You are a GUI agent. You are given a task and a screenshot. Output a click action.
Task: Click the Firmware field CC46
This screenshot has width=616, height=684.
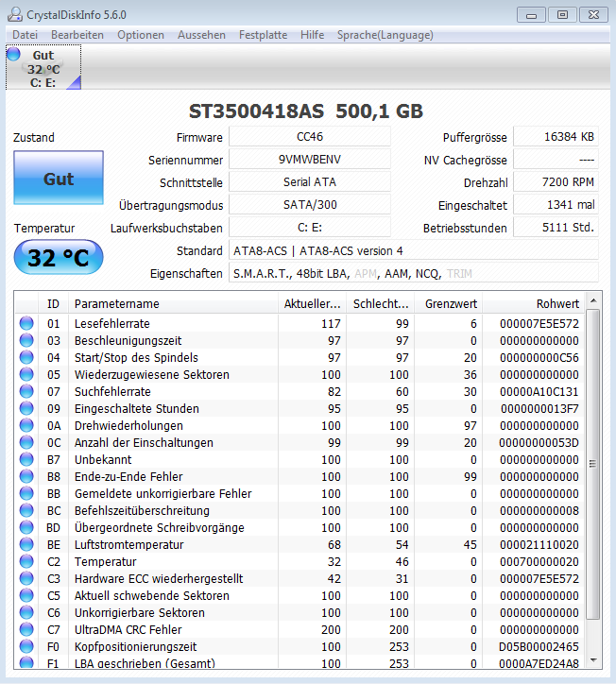click(x=310, y=137)
